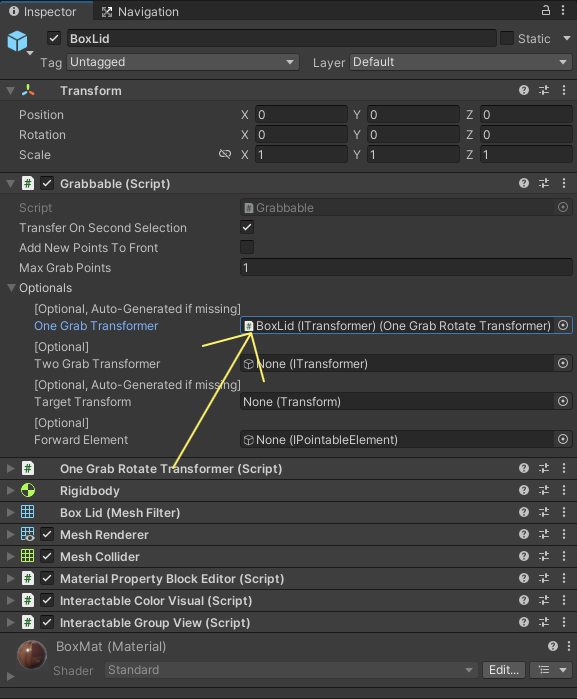
Task: Lock the Inspector panel
Action: [x=546, y=10]
